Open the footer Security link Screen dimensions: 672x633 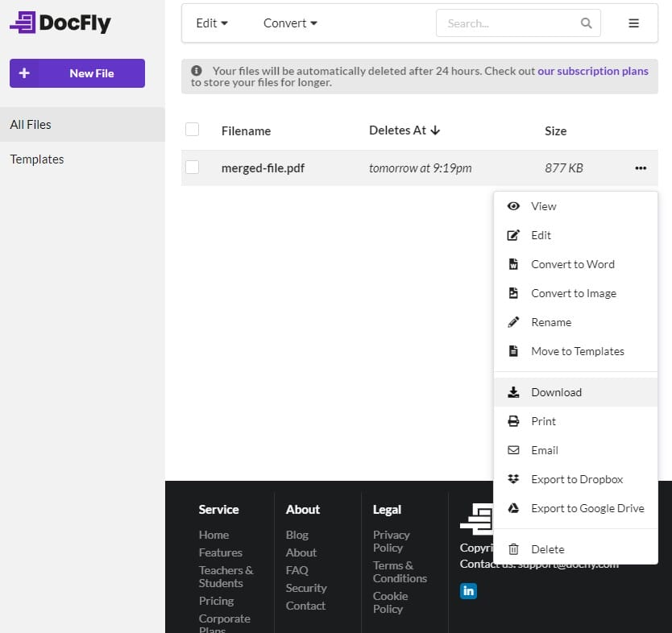[306, 588]
